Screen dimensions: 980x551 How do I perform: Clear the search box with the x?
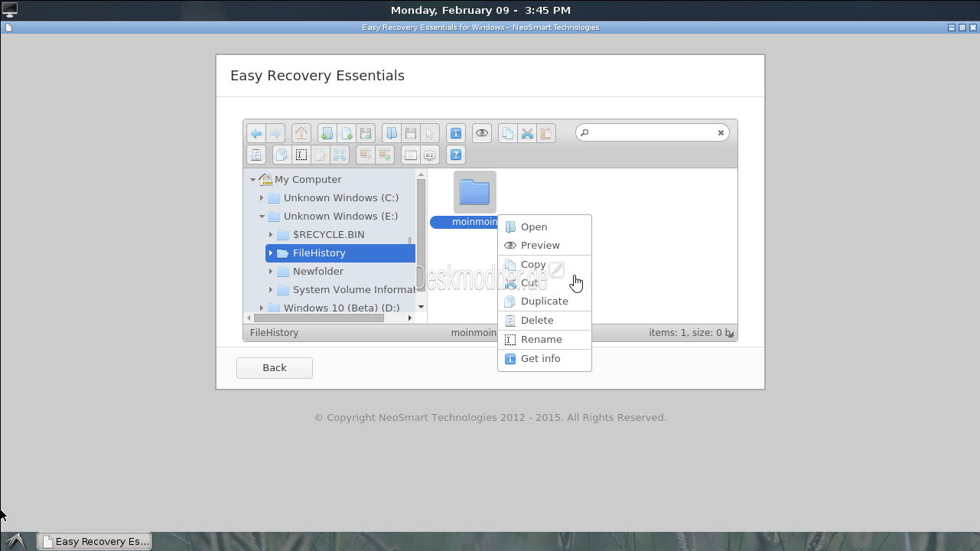pyautogui.click(x=721, y=133)
